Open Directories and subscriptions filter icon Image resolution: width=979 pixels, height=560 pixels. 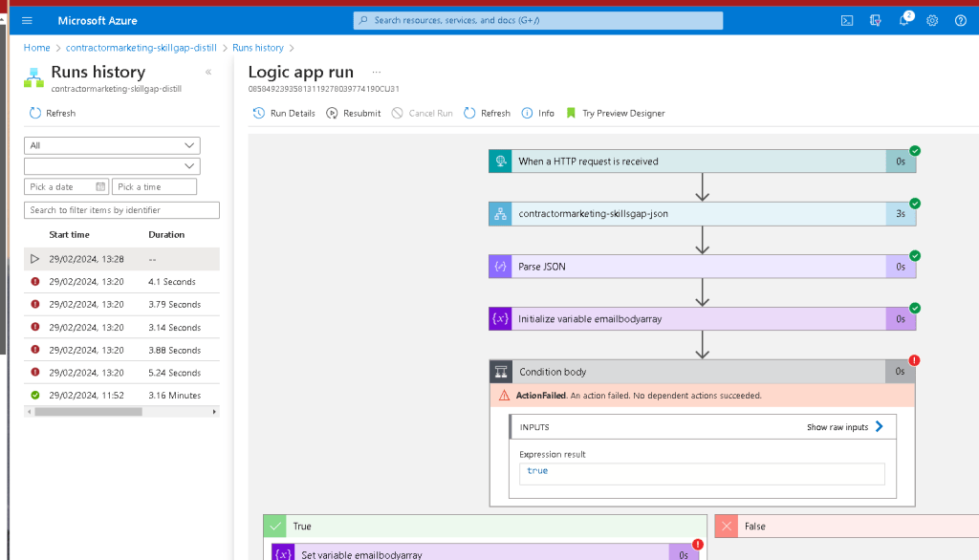[x=876, y=21]
